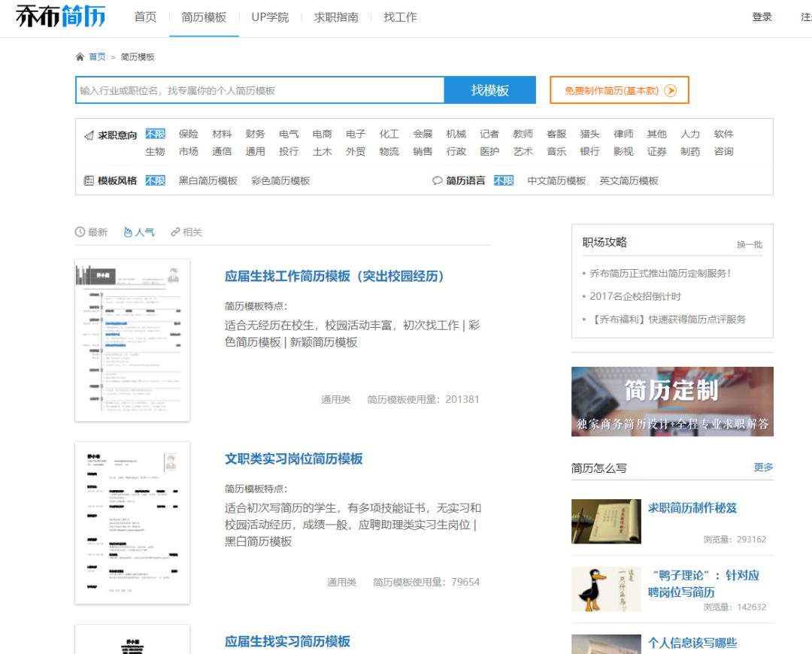Select 不限 in 求职意向 filter
This screenshot has width=812, height=654.
coord(156,134)
